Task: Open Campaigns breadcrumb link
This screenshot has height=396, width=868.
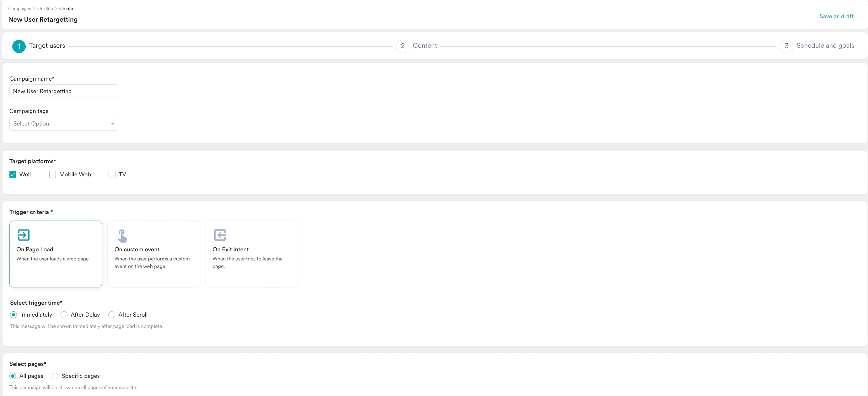Action: (x=19, y=8)
